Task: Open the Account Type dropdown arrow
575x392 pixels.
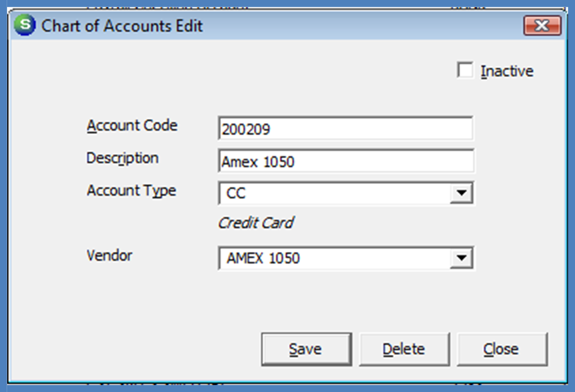Action: point(461,193)
